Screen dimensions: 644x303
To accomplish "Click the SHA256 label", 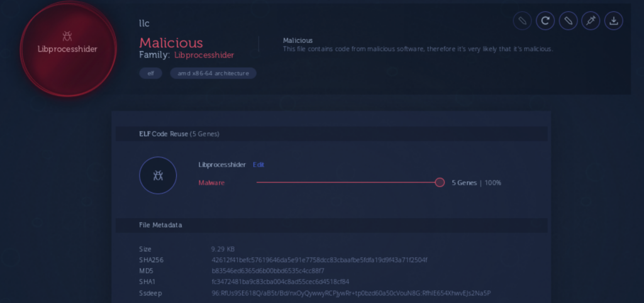I will click(x=151, y=260).
